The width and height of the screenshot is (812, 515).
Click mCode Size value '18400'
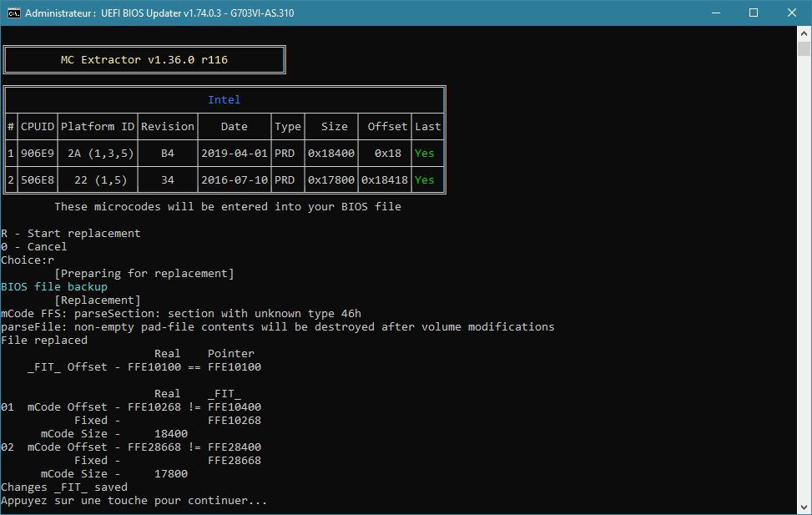click(x=171, y=434)
